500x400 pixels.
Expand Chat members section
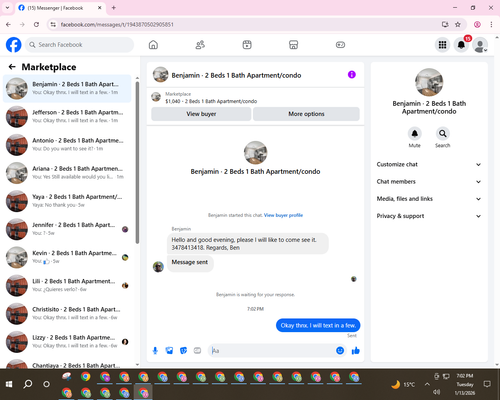[429, 182]
